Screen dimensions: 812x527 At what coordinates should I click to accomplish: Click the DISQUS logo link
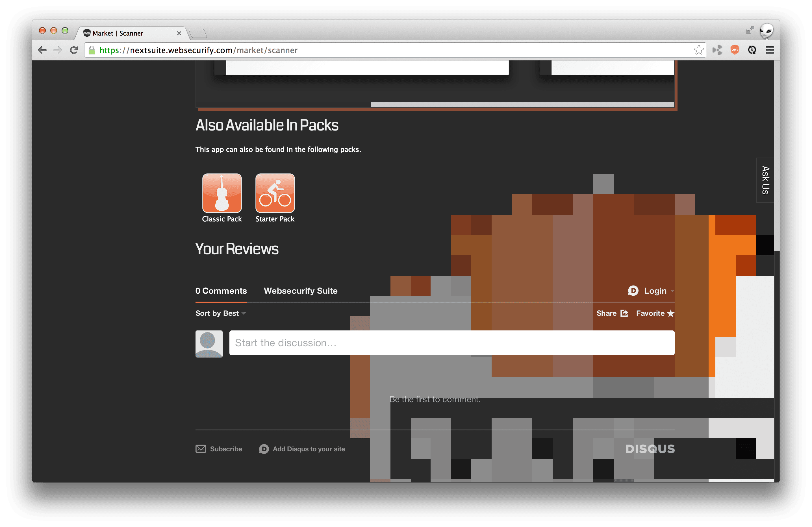650,449
